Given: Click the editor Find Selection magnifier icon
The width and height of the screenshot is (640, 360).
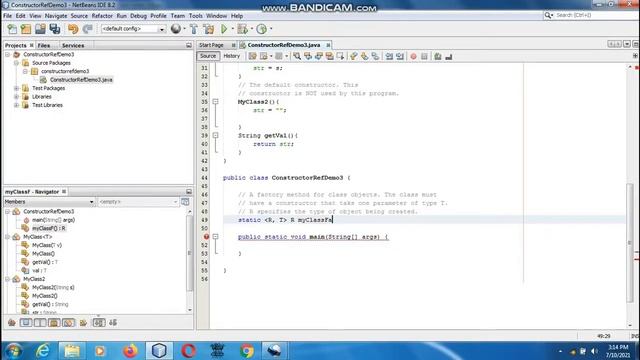Looking at the screenshot, I should click(x=297, y=56).
